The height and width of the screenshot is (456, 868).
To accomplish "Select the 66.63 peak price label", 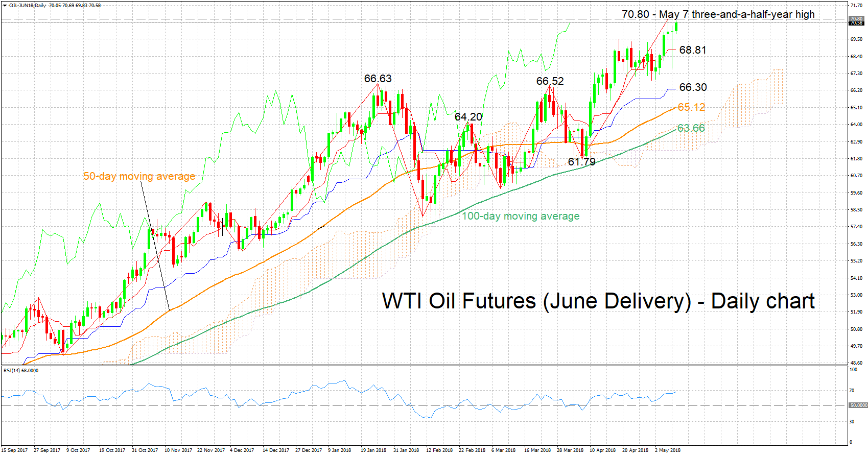I will click(378, 79).
